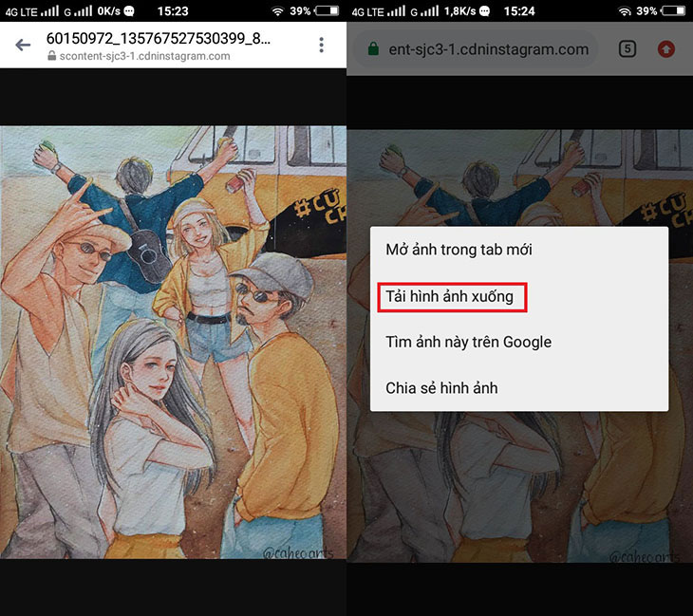Click the grey lock icon beside scontent-sjc3-1 URL

click(52, 57)
